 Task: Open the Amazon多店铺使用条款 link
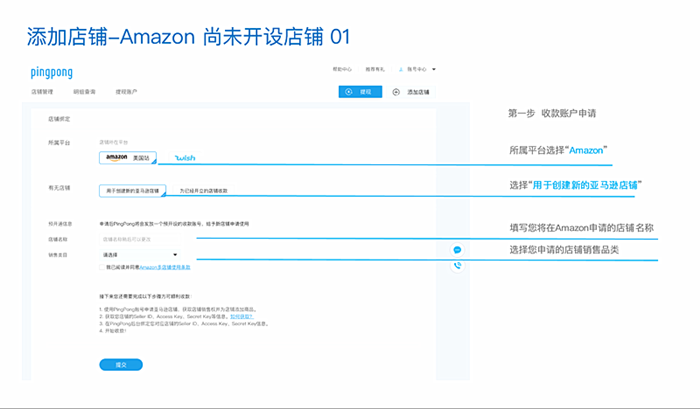pos(165,267)
